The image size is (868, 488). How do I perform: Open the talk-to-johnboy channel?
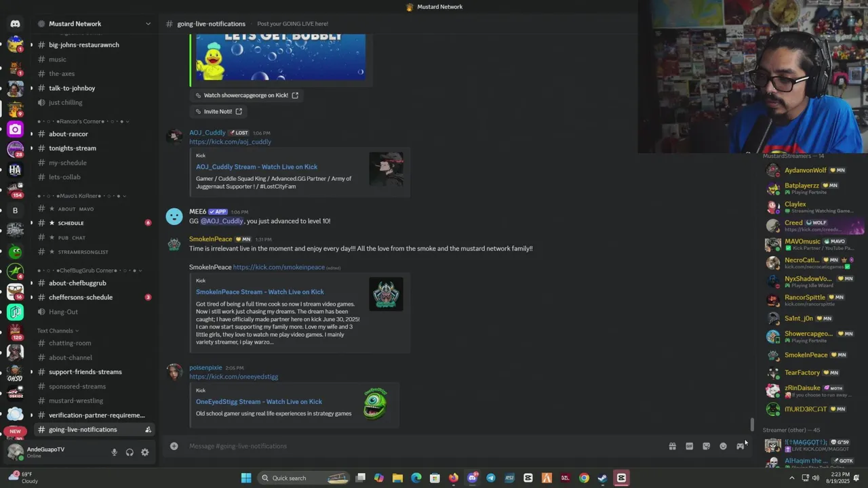tap(95, 88)
